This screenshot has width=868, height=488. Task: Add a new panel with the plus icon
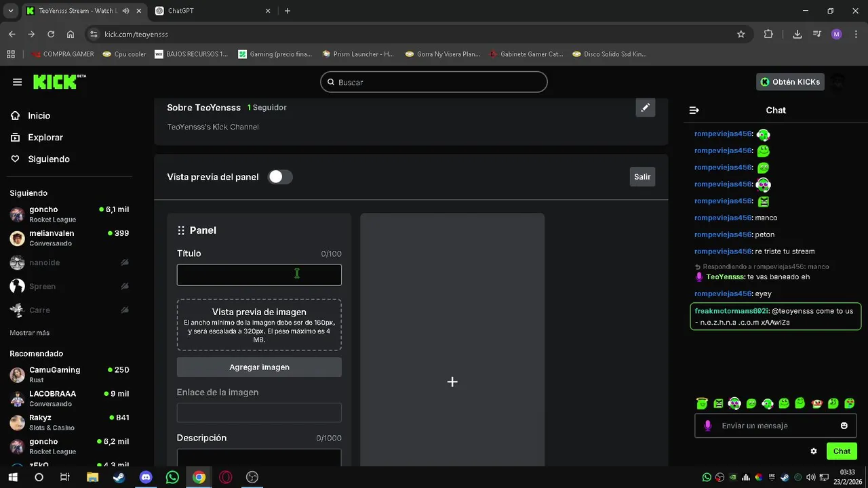click(452, 382)
